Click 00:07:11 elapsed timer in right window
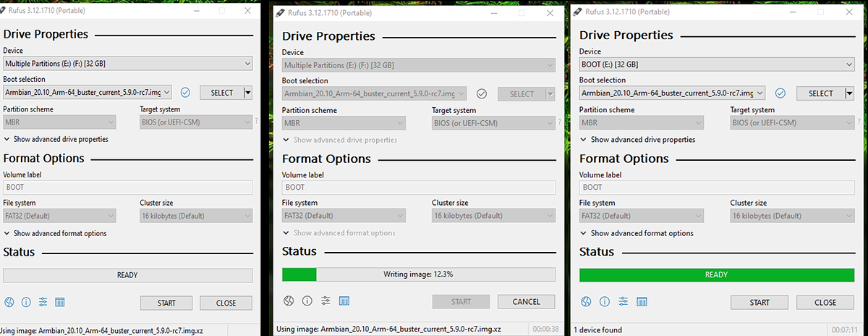868x336 pixels. coord(844,330)
